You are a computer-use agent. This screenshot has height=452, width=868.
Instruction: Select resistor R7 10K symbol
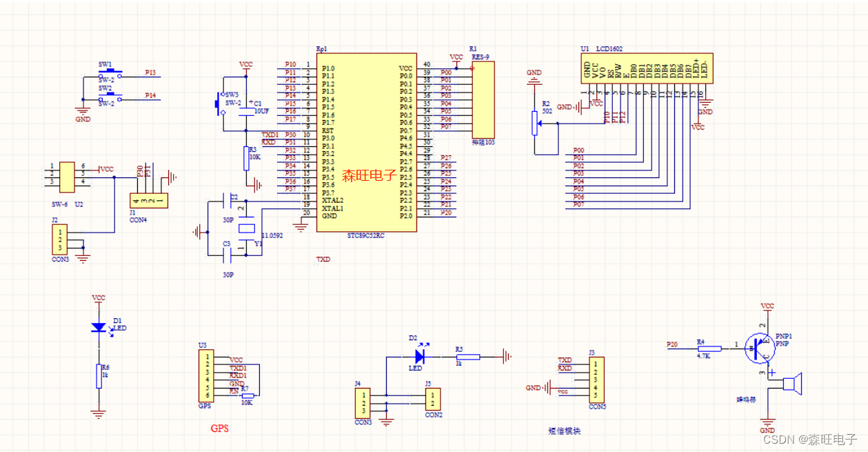247,395
